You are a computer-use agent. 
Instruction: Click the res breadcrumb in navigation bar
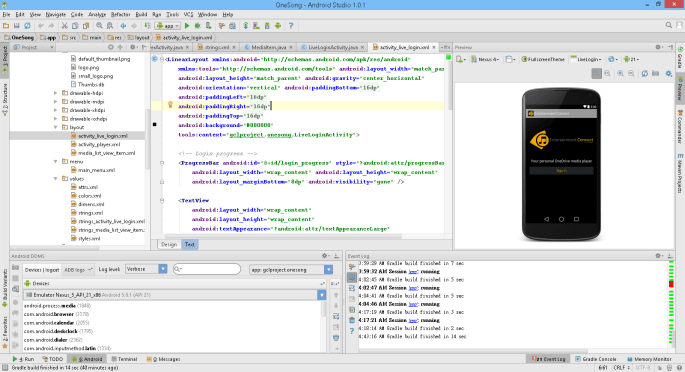tap(114, 38)
